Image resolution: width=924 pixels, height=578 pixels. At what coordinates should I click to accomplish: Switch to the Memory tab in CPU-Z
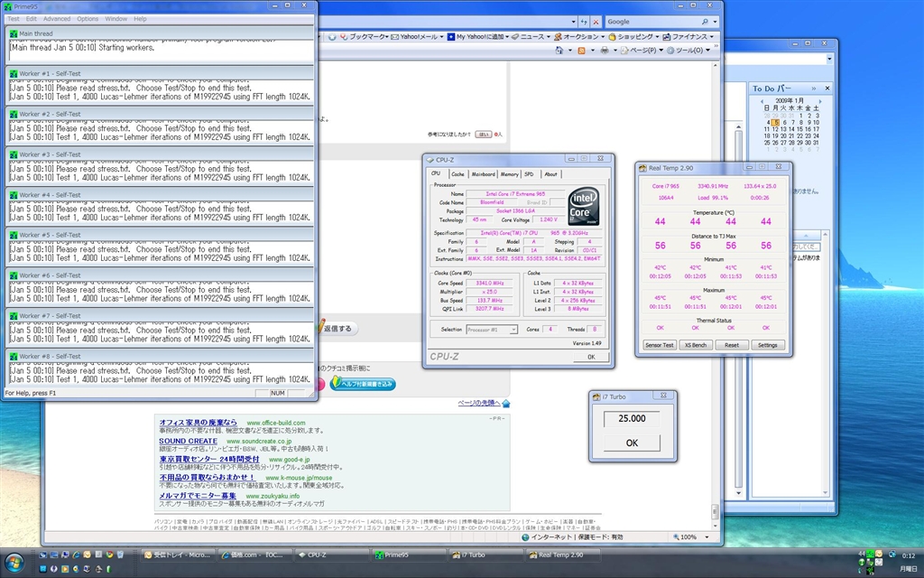click(x=509, y=174)
